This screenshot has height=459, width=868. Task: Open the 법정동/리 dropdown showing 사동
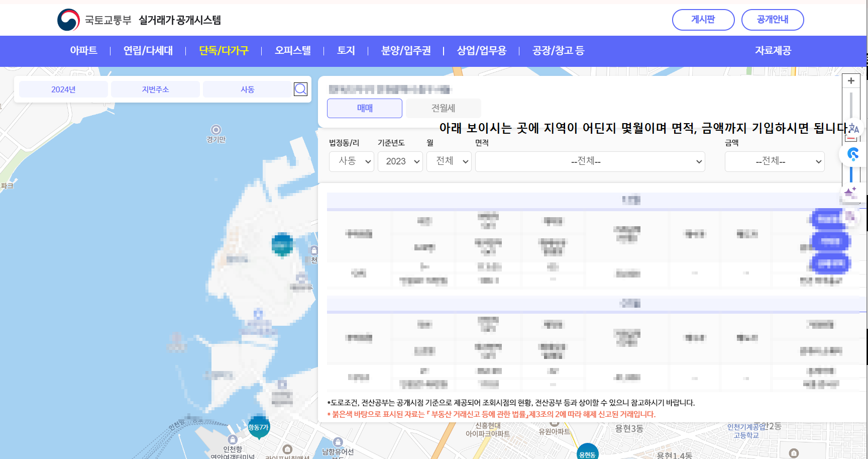coord(351,161)
